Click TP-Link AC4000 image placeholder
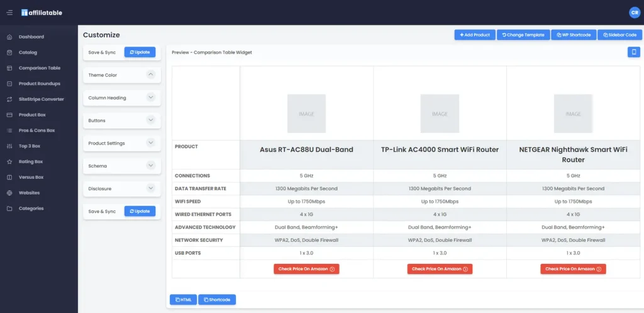This screenshot has width=644, height=313. click(x=440, y=113)
